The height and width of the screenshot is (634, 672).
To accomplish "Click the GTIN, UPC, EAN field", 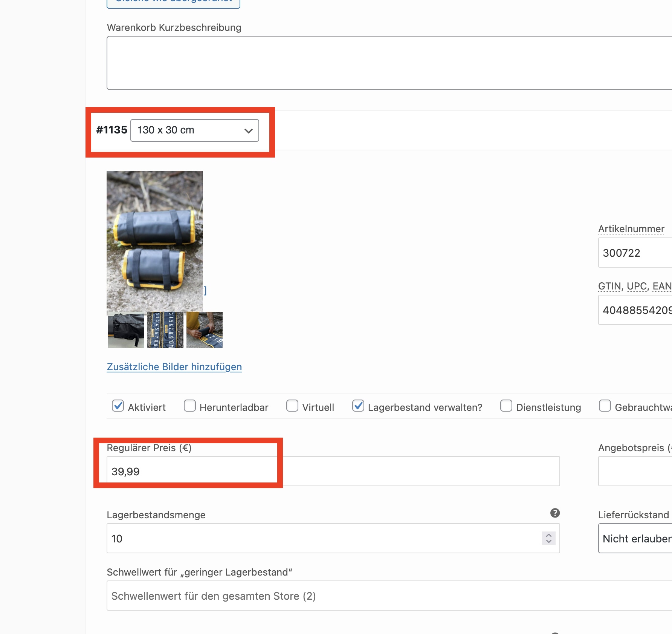I will (635, 310).
